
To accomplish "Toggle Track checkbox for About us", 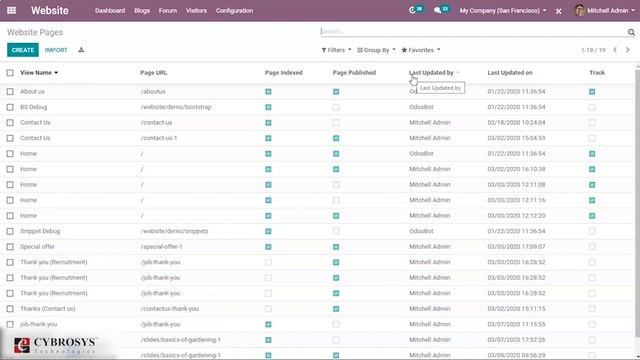I will click(592, 91).
